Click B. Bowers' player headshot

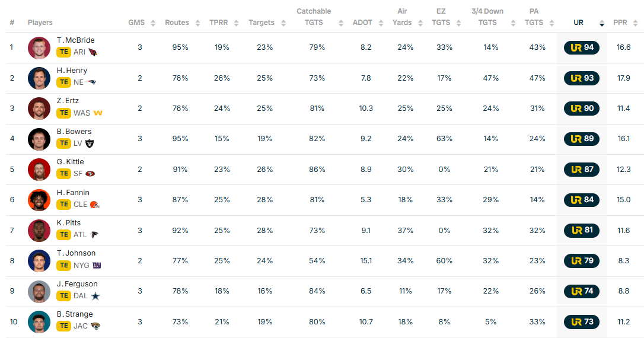pos(39,139)
